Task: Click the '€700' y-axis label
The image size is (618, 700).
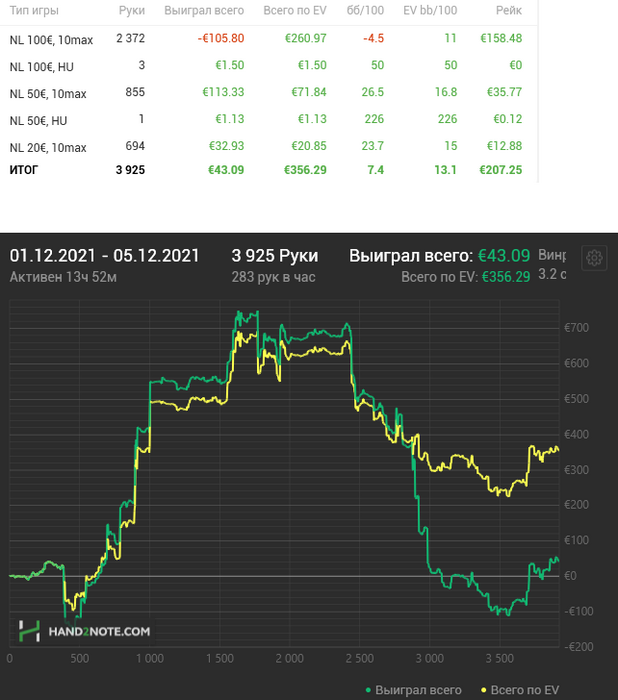Action: pyautogui.click(x=576, y=328)
